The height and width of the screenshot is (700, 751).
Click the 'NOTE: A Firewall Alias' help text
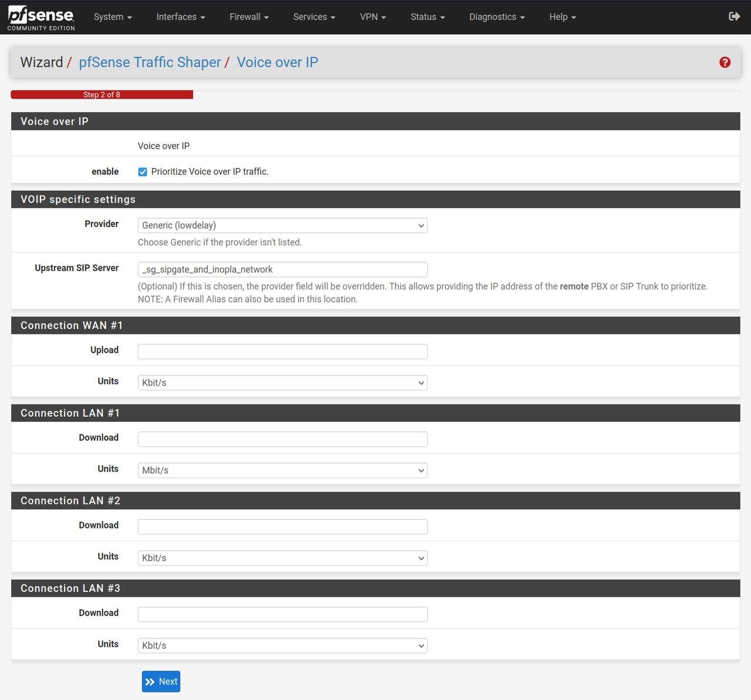click(x=248, y=299)
